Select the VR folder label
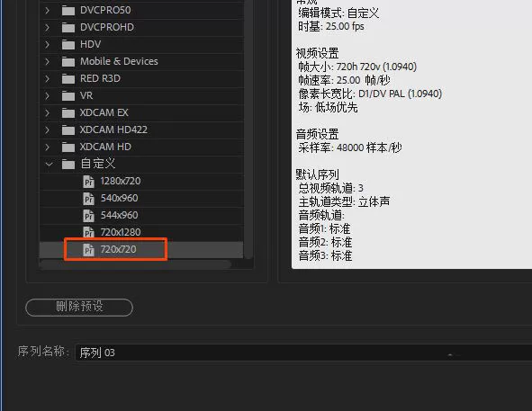 click(x=86, y=95)
